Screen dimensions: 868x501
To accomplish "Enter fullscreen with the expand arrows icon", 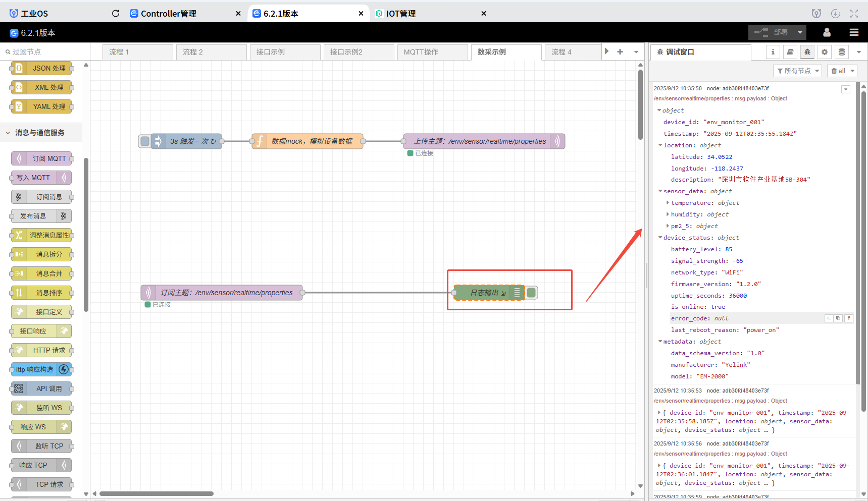I will pos(854,14).
